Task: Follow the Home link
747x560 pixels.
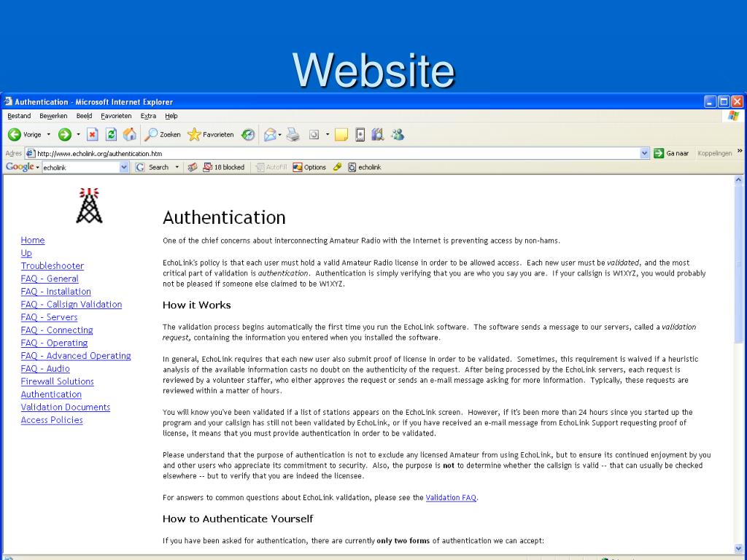Action: tap(33, 240)
